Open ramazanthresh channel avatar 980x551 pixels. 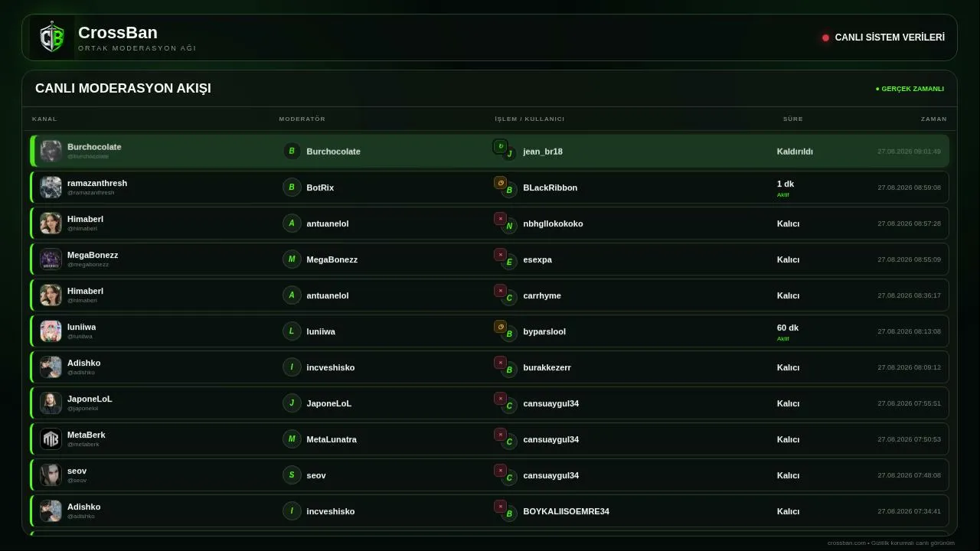51,187
